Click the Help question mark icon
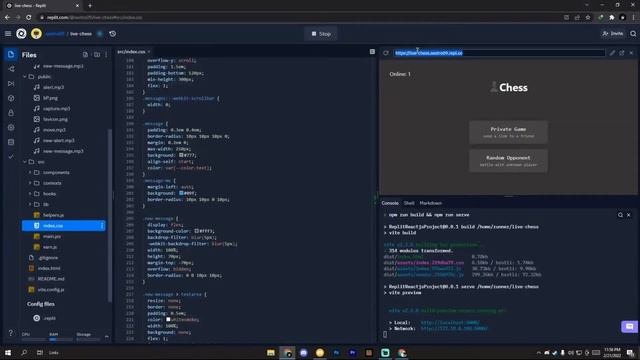640x360 pixels. tap(11, 333)
